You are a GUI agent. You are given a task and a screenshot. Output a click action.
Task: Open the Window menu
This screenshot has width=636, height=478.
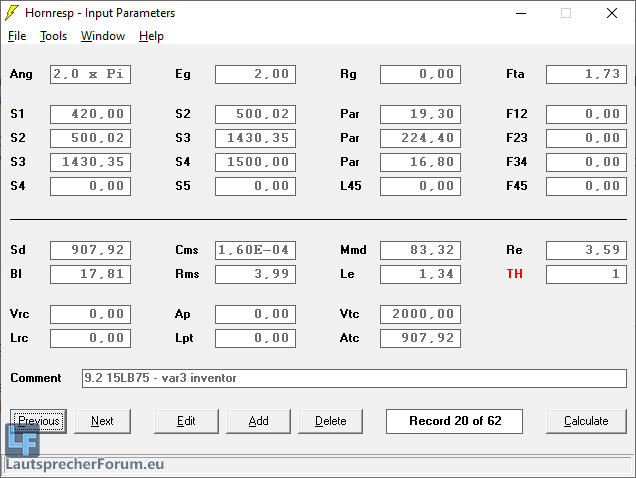[x=103, y=36]
